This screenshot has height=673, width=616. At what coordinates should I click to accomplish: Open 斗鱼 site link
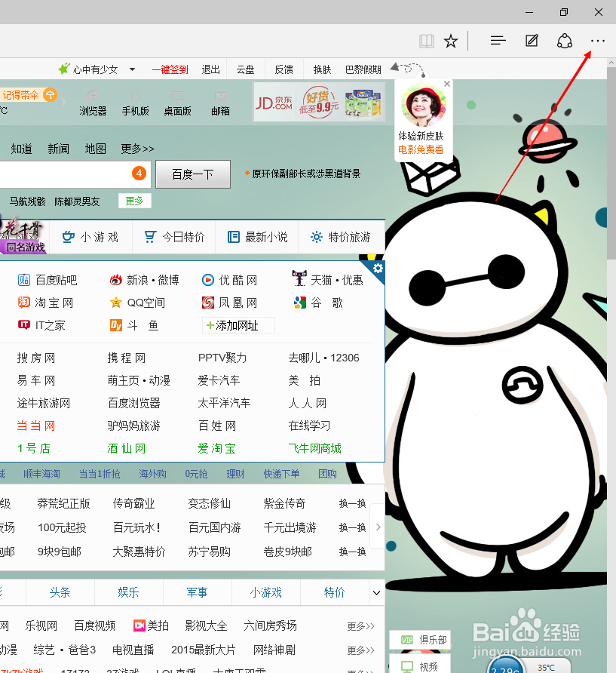point(134,325)
